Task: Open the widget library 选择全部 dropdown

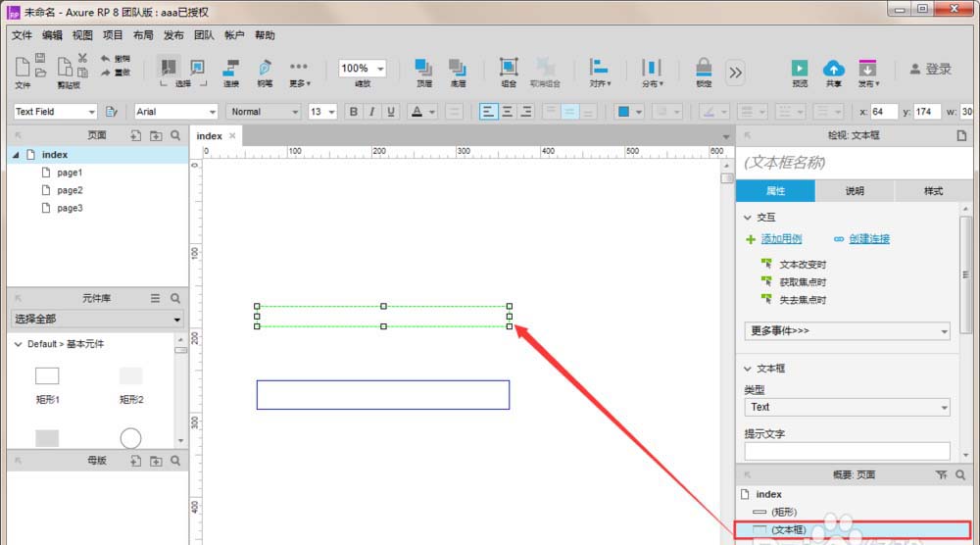Action: pos(97,319)
